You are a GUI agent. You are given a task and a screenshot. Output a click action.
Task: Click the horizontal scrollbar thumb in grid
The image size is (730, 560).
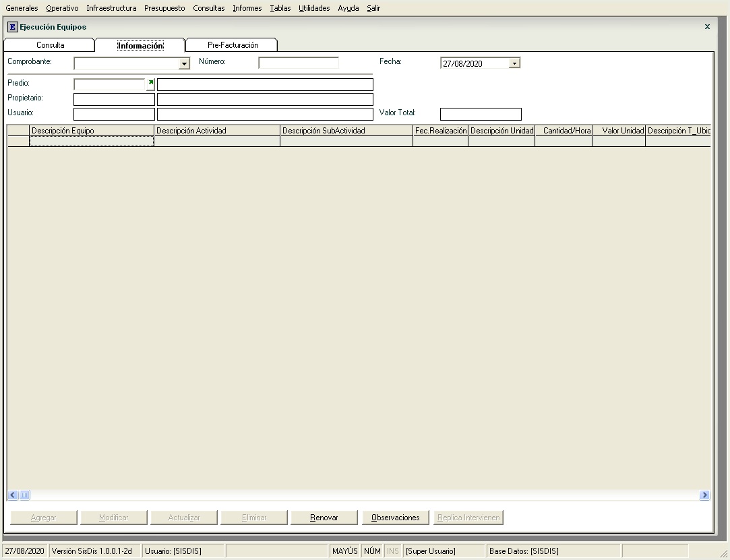pos(25,495)
